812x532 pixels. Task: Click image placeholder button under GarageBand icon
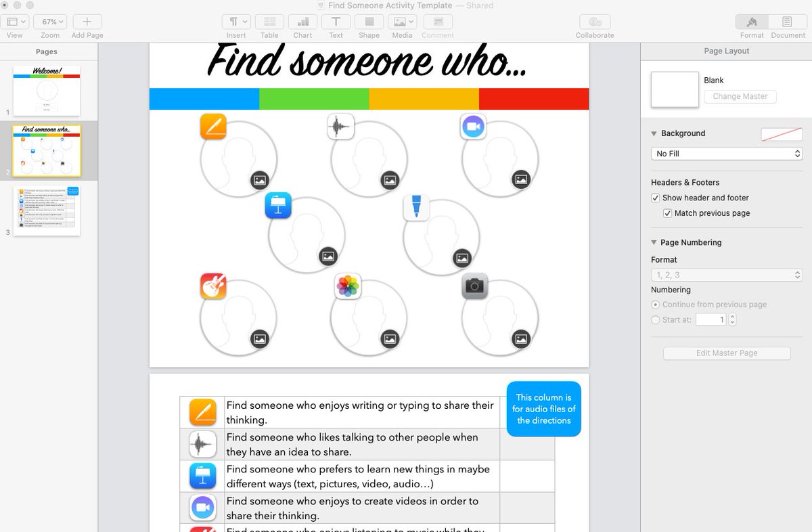[260, 338]
